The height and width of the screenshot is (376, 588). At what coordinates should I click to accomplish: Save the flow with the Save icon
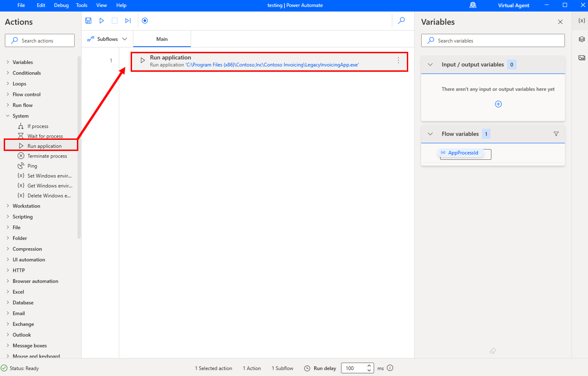point(89,21)
